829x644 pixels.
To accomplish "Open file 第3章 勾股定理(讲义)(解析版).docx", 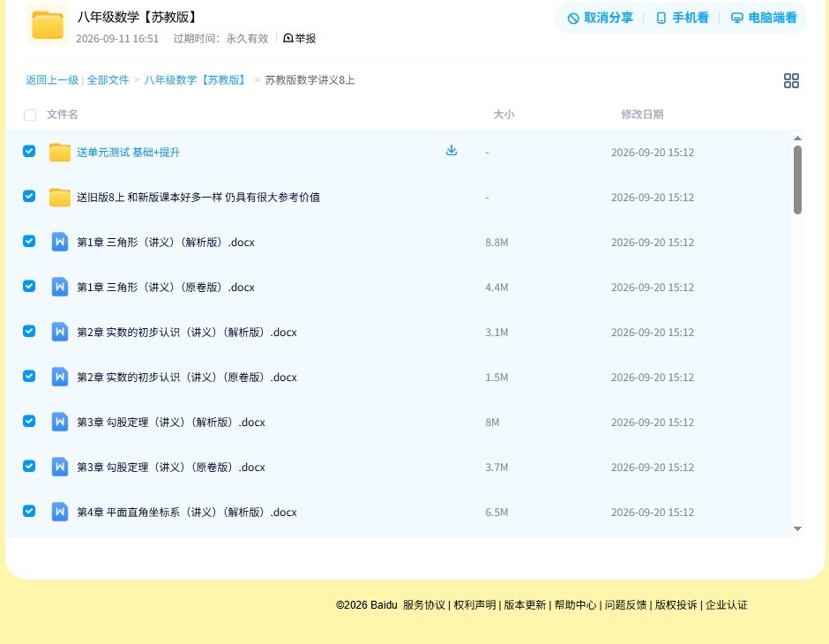I will 171,422.
